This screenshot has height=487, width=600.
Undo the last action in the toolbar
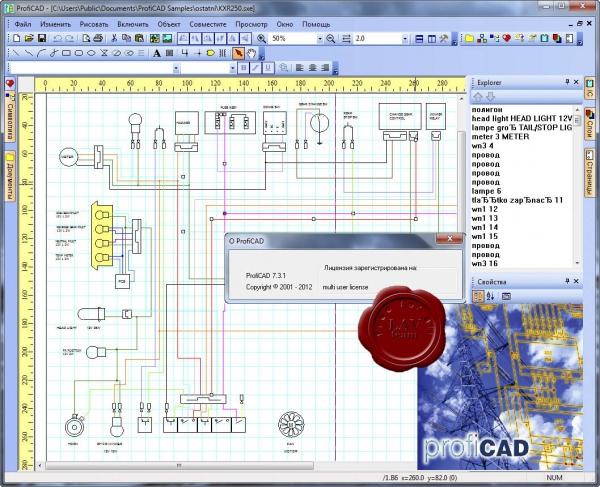coord(57,38)
